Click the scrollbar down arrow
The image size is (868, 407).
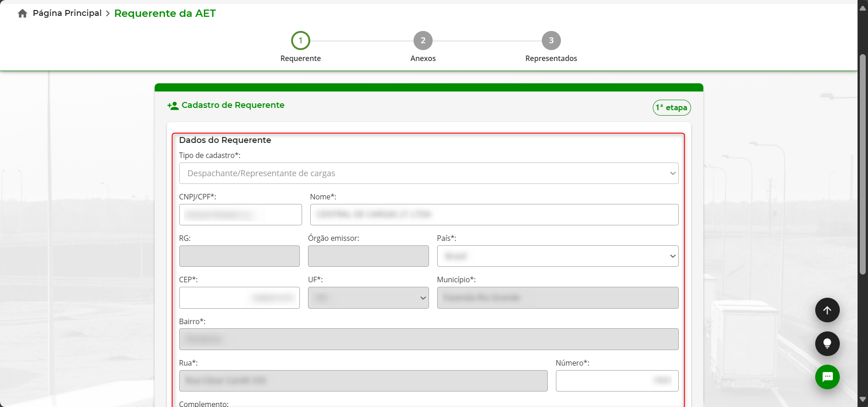(x=862, y=400)
